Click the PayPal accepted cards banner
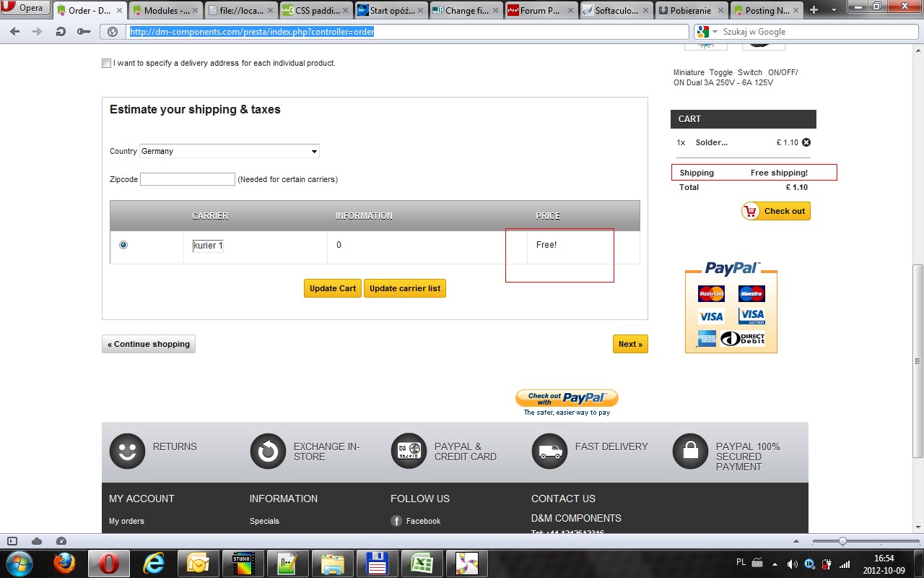 coord(731,307)
